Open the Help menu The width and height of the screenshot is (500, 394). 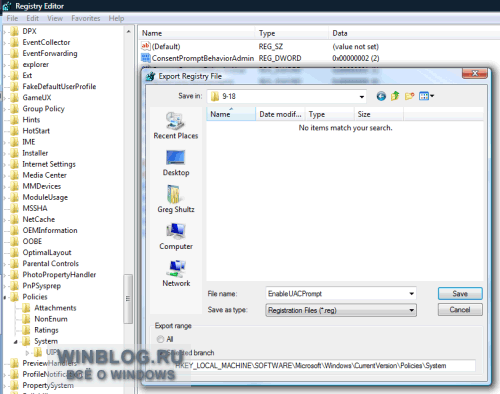(116, 18)
